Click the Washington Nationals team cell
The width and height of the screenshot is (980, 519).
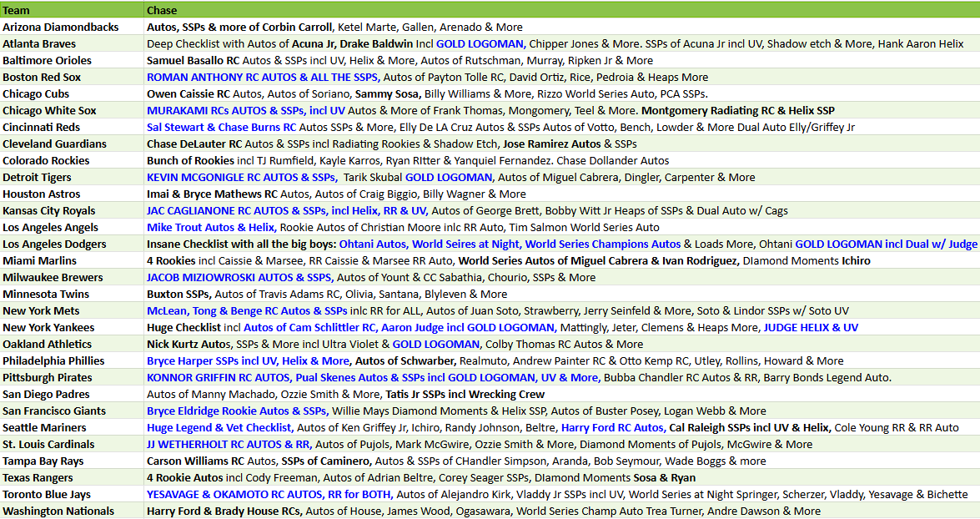point(72,511)
